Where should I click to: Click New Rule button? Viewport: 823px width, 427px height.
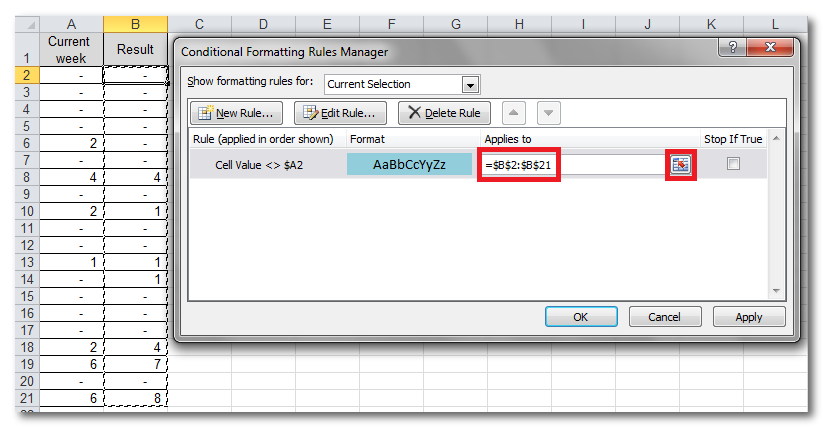237,113
